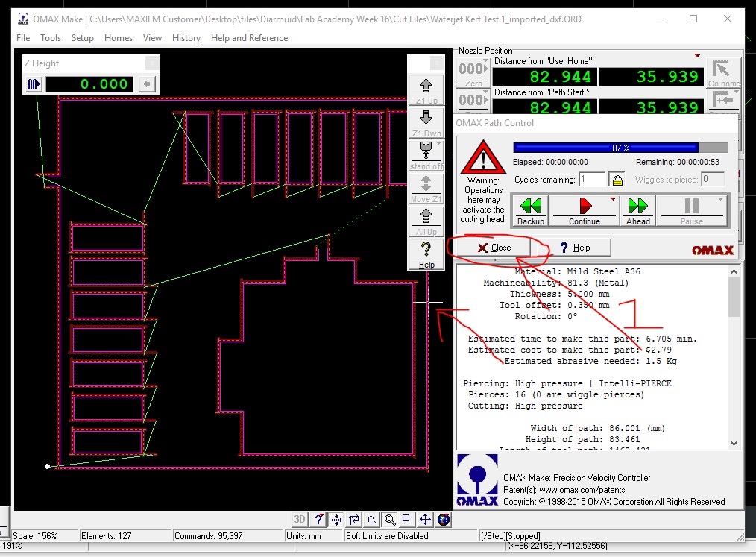Click the Cycles remaining input field

[x=591, y=180]
